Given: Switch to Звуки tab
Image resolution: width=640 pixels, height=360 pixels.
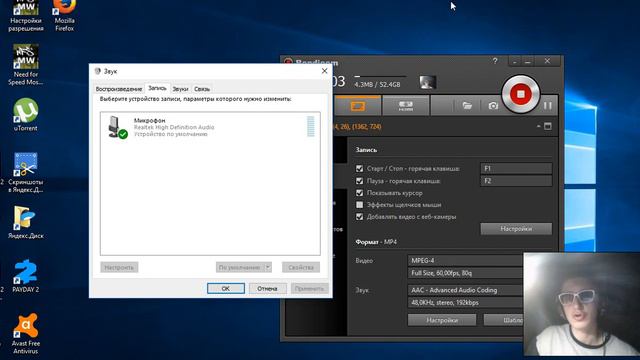Looking at the screenshot, I should (x=180, y=89).
